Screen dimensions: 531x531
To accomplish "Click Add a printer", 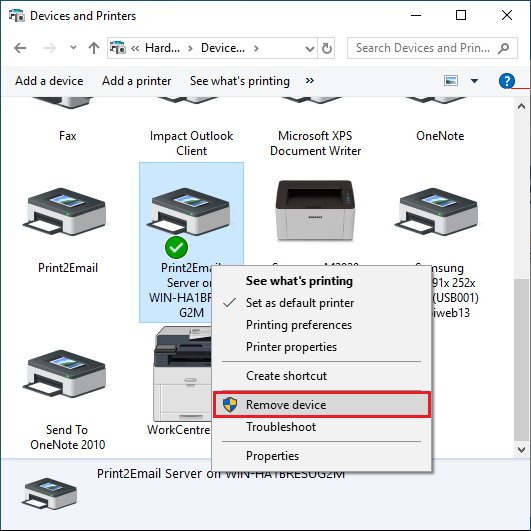I will click(136, 81).
